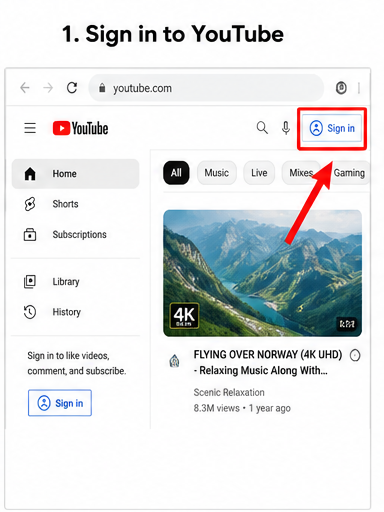Click the YouTube logo

(x=80, y=128)
